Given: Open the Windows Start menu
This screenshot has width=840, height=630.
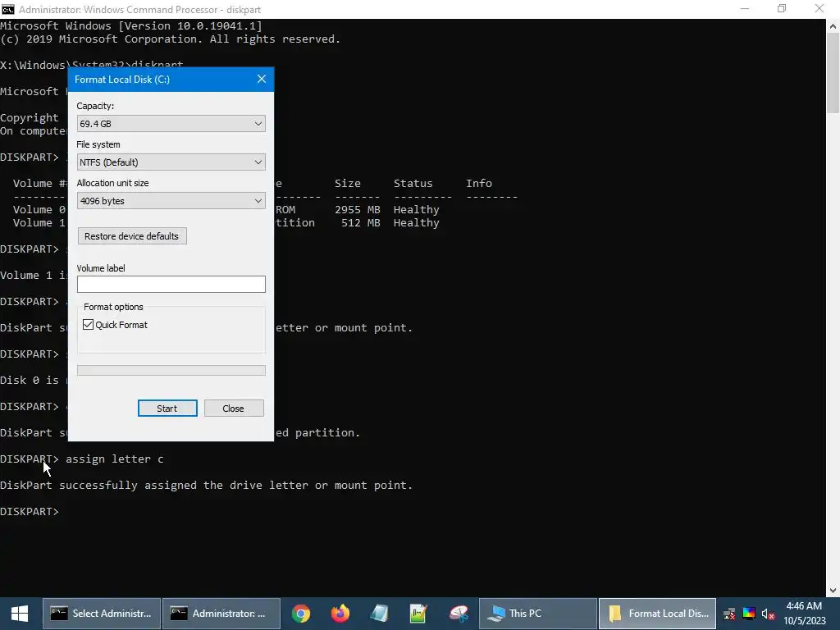Looking at the screenshot, I should click(x=20, y=614).
